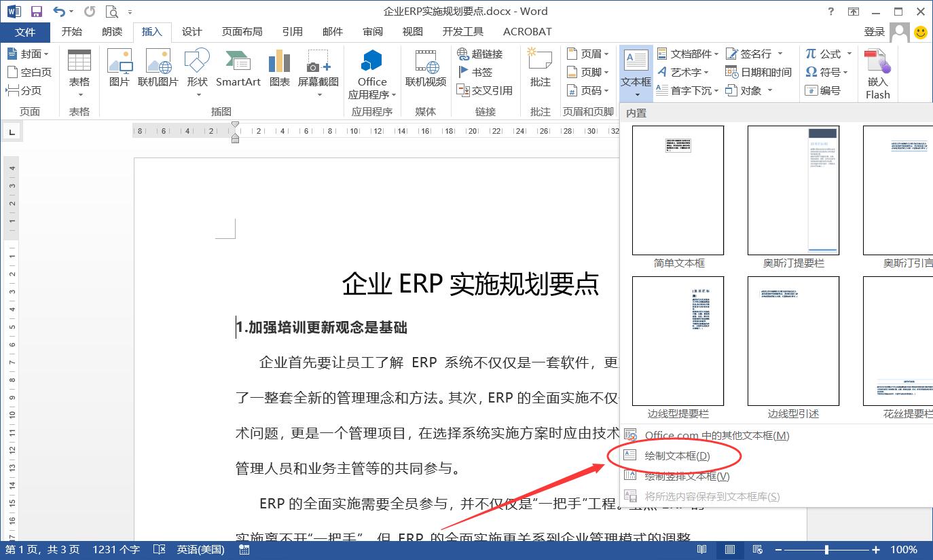Open the File (文件) tab
933x560 pixels.
point(25,32)
